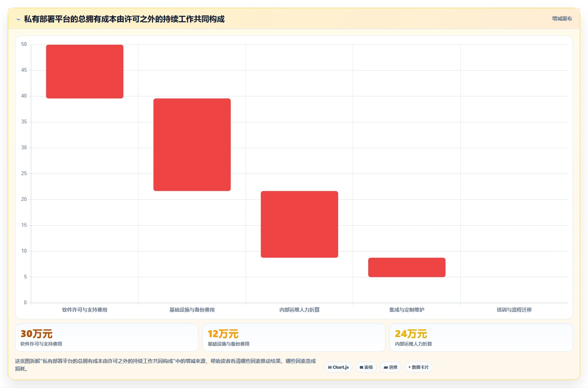Image resolution: width=588 pixels, height=388 pixels.
Task: Click the small icon before the chart title
Action: pyautogui.click(x=18, y=19)
